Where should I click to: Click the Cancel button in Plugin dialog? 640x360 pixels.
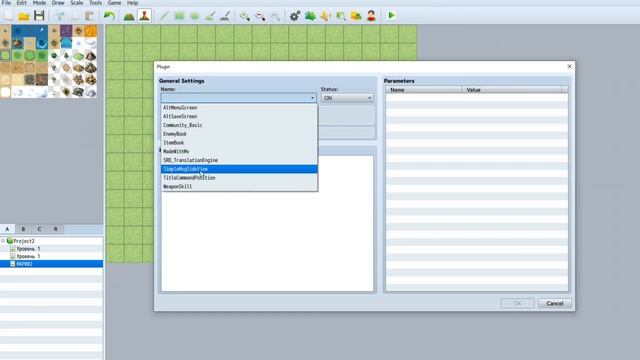pos(555,303)
